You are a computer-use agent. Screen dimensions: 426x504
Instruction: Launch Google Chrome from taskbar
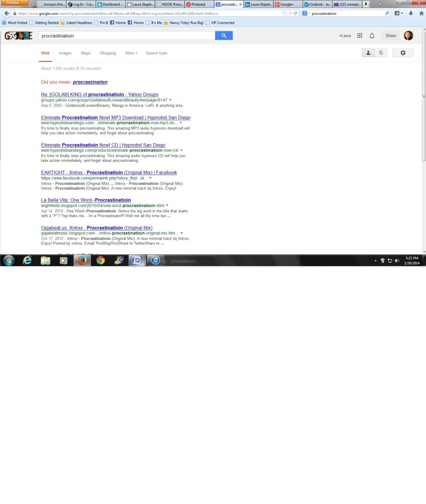(x=100, y=260)
